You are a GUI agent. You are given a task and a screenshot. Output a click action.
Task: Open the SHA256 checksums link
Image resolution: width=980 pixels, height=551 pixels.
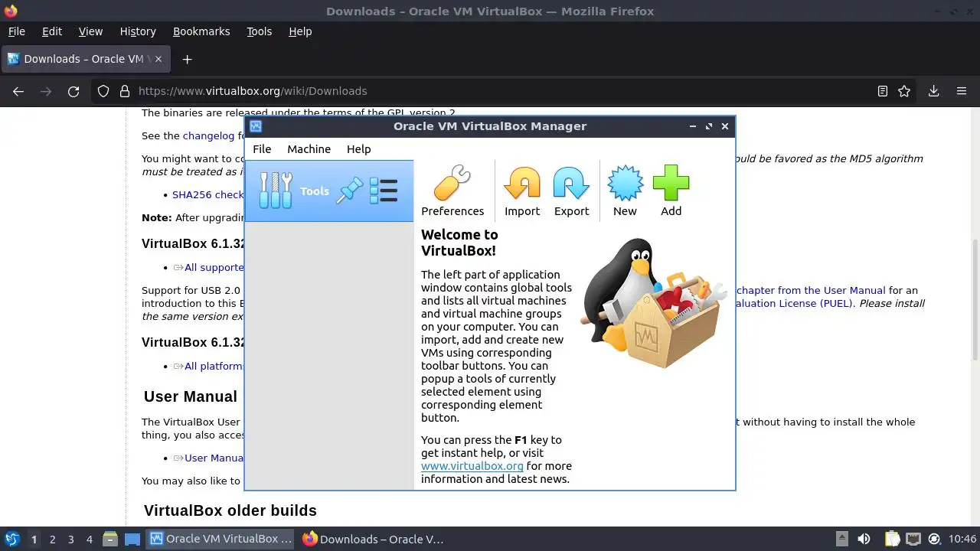point(207,195)
